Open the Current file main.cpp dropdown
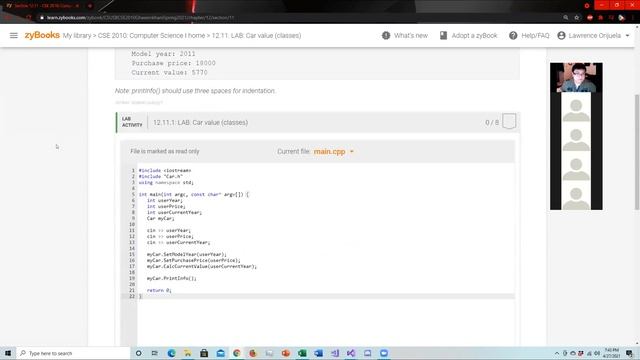Viewport: 640px width, 360px height. 333,151
